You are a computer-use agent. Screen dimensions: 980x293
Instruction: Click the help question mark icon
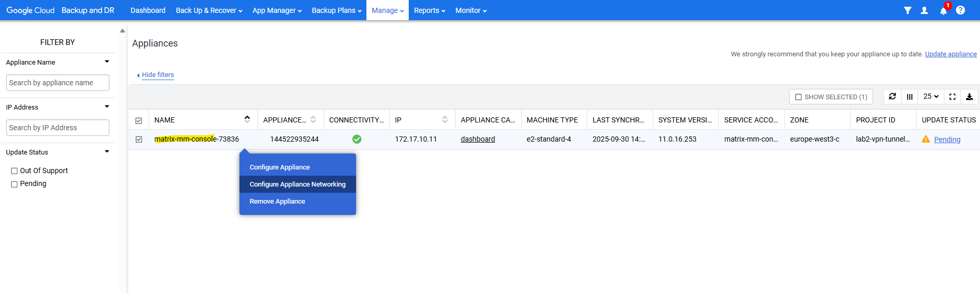(960, 10)
